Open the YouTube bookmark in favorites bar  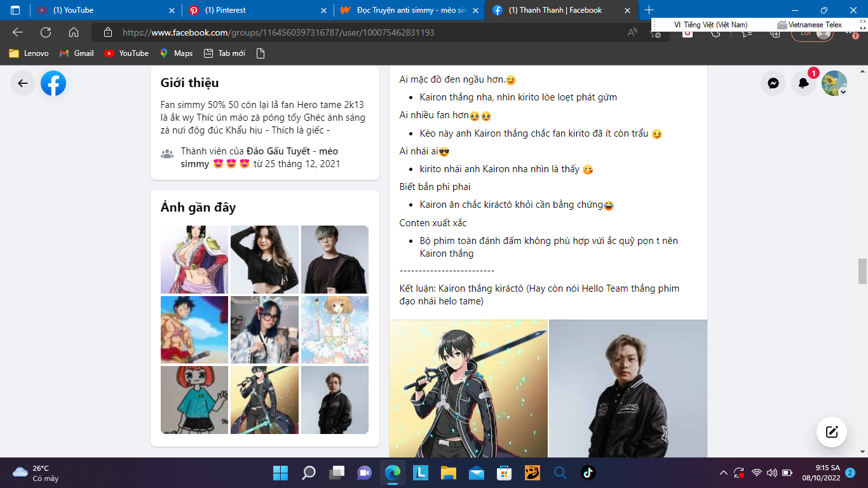pyautogui.click(x=126, y=53)
